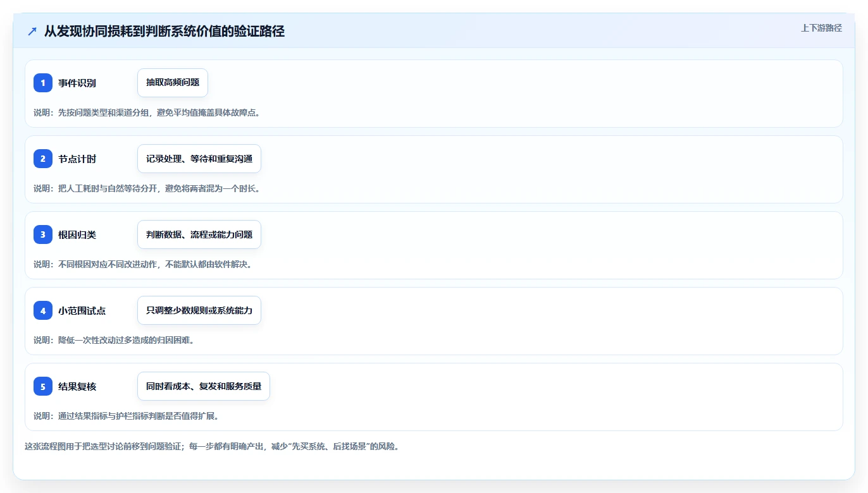
Task: Click the 记录处理、等待和重复沟通 chip
Action: point(199,159)
